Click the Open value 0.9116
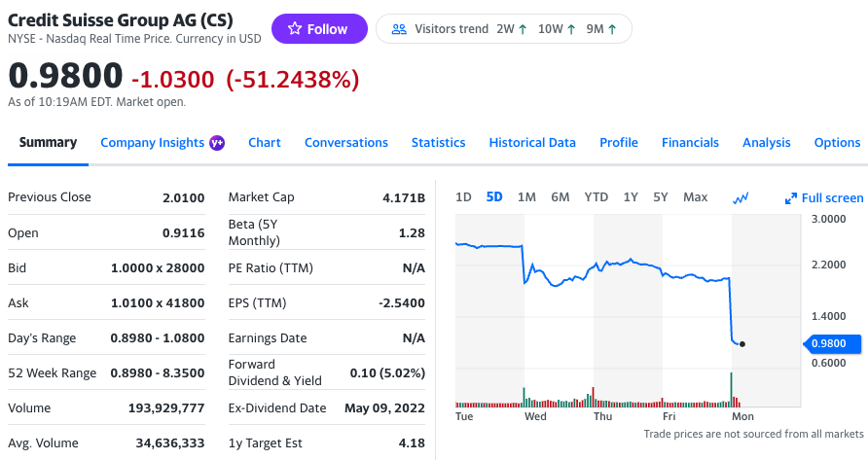 point(183,233)
